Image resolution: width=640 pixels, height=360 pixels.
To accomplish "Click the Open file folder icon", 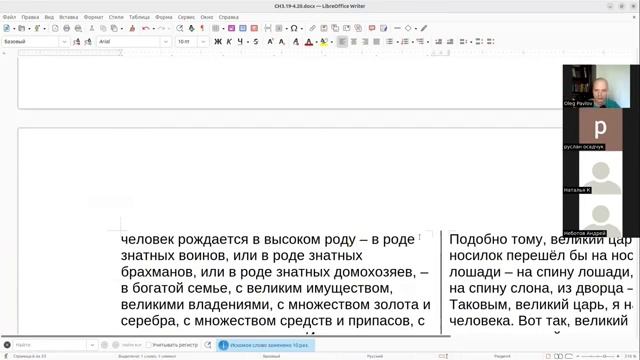I will [22, 28].
